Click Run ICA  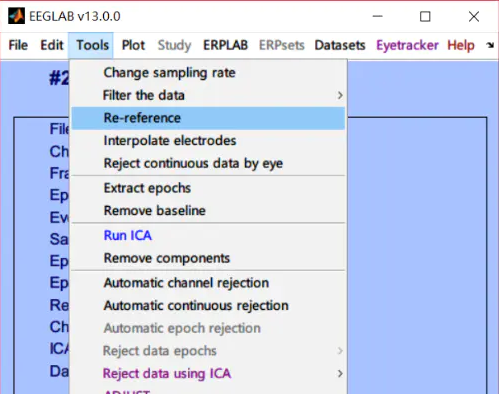[x=208, y=235]
